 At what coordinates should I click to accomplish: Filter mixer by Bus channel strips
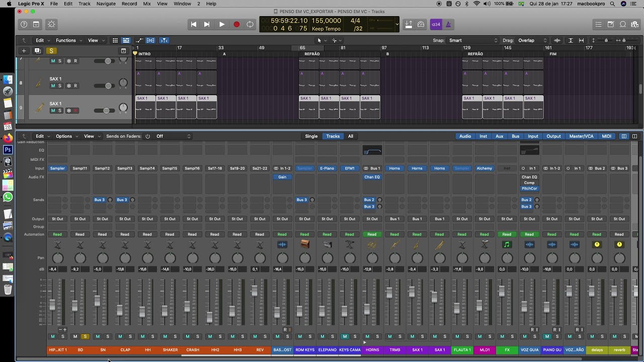[x=516, y=136]
